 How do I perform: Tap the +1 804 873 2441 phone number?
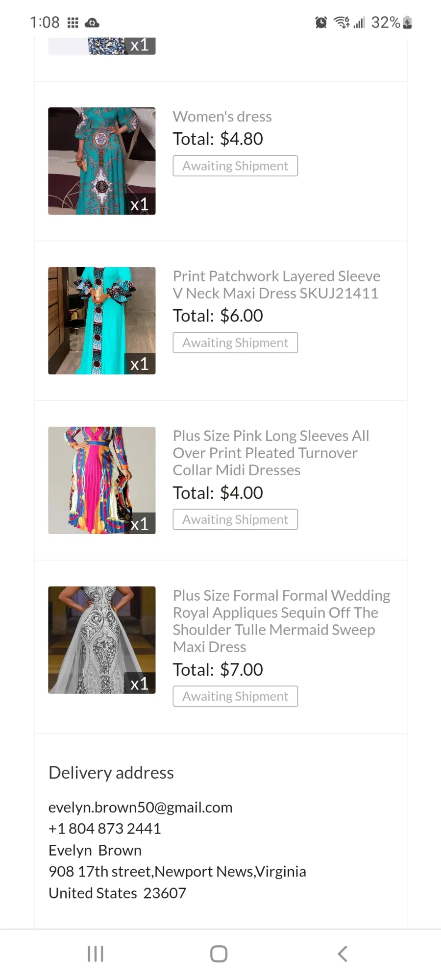tap(105, 829)
